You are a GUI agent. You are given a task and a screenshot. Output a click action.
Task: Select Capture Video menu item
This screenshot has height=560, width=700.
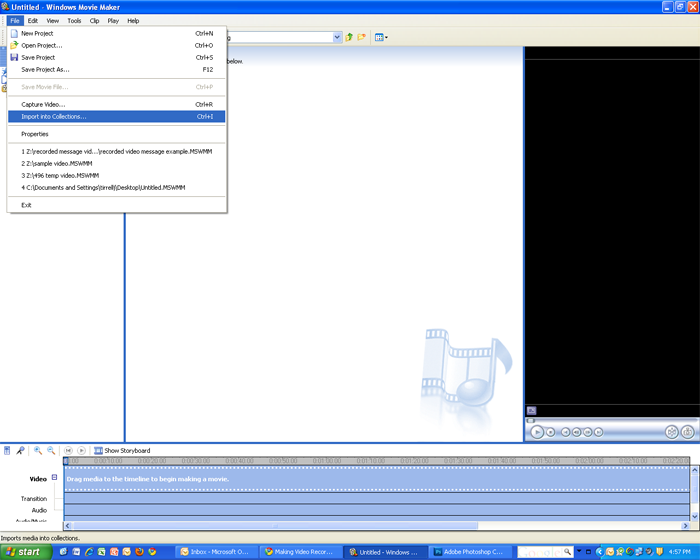117,104
